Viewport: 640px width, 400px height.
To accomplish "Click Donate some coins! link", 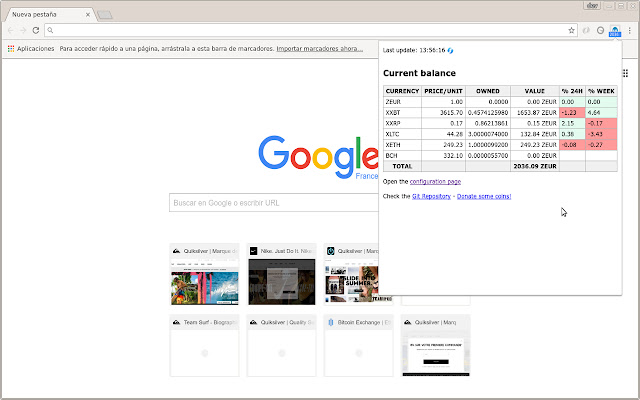I will tap(484, 196).
